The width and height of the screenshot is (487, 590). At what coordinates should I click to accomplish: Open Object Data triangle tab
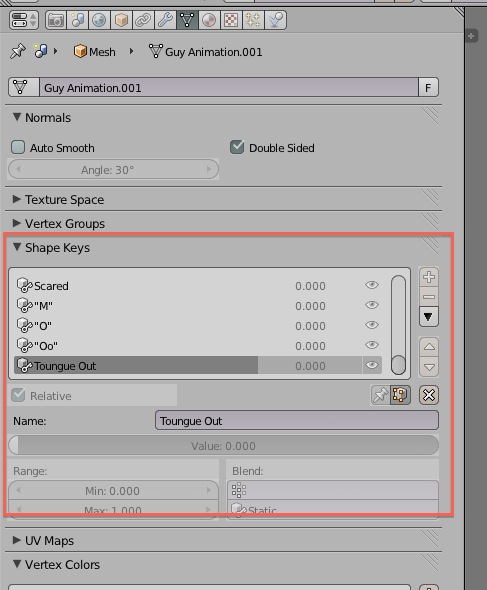pos(187,20)
